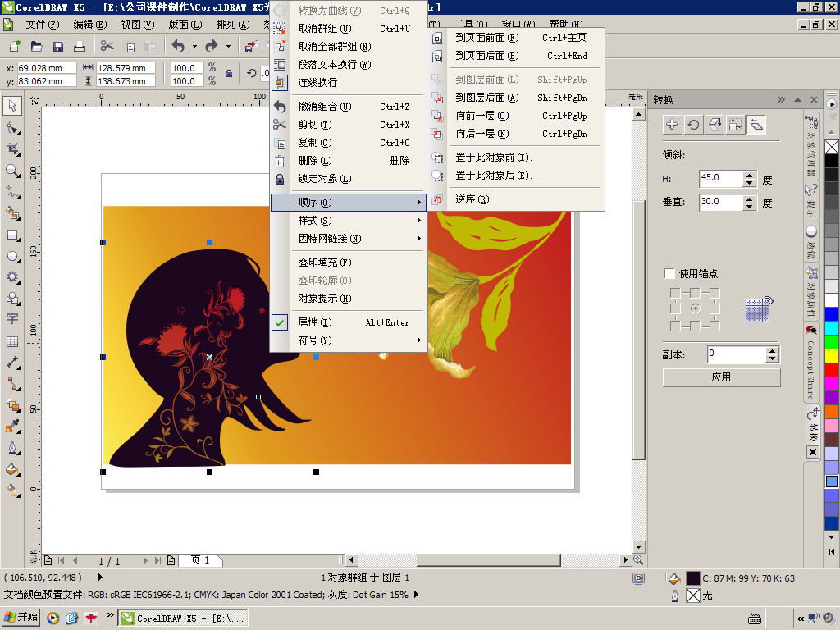Select the top-left anchor point box
The height and width of the screenshot is (630, 840).
(675, 293)
